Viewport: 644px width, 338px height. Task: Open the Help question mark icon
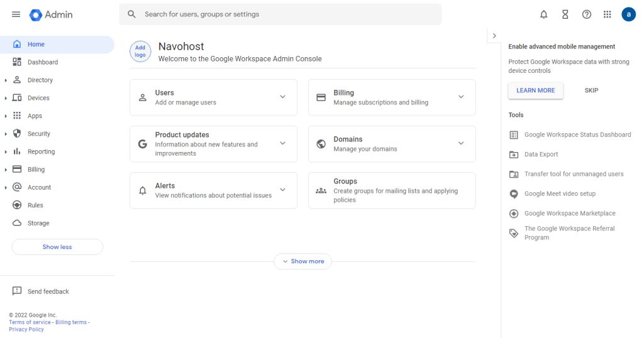[587, 15]
